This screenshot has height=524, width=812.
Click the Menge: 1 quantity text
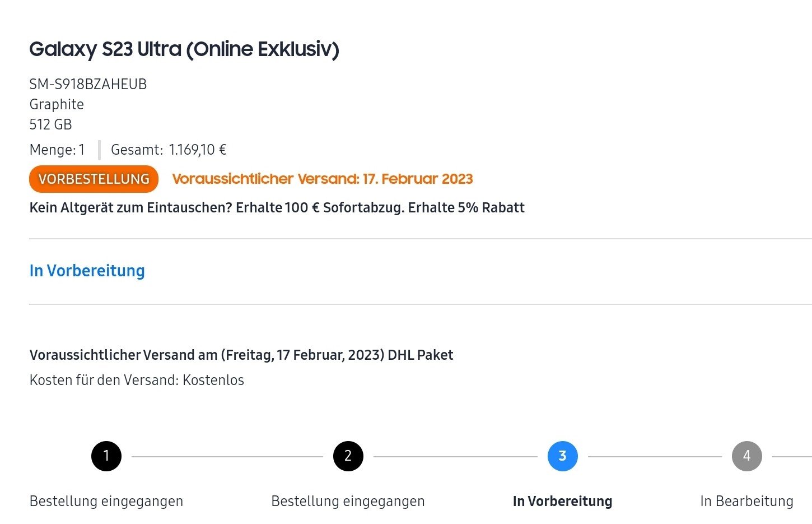[x=57, y=150]
